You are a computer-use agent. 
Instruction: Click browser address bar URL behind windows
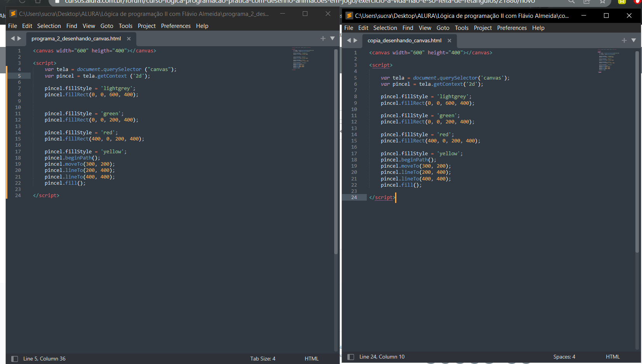[300, 2]
